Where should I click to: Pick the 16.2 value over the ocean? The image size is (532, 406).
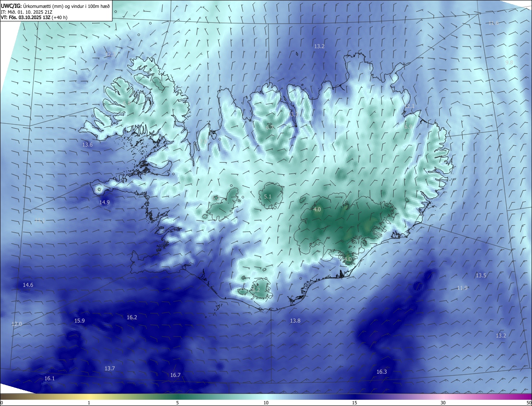pyautogui.click(x=132, y=318)
